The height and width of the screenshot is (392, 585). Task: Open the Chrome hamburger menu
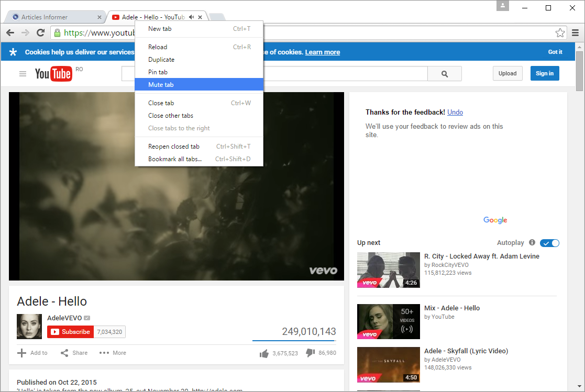pyautogui.click(x=575, y=33)
